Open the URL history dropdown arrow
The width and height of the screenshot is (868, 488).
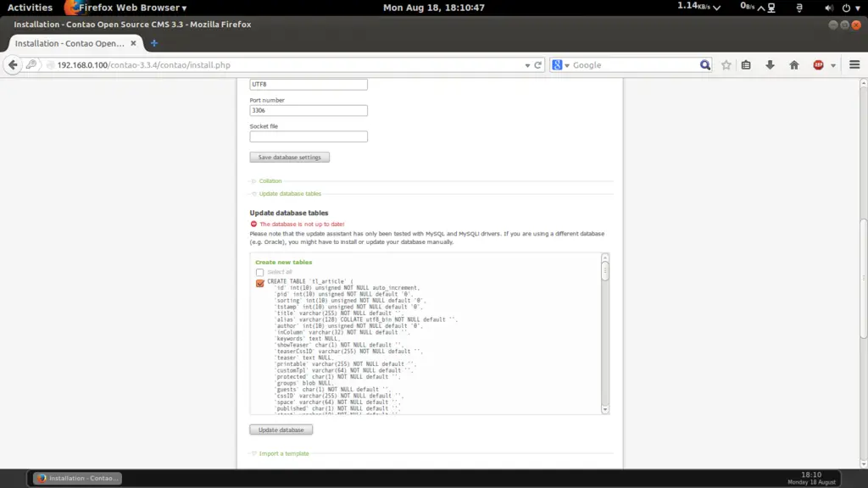(x=527, y=65)
